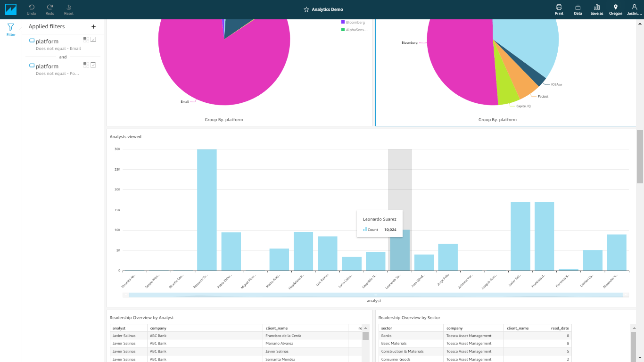Image resolution: width=644 pixels, height=362 pixels.
Task: Toggle the first platform filter checkbox
Action: [93, 40]
